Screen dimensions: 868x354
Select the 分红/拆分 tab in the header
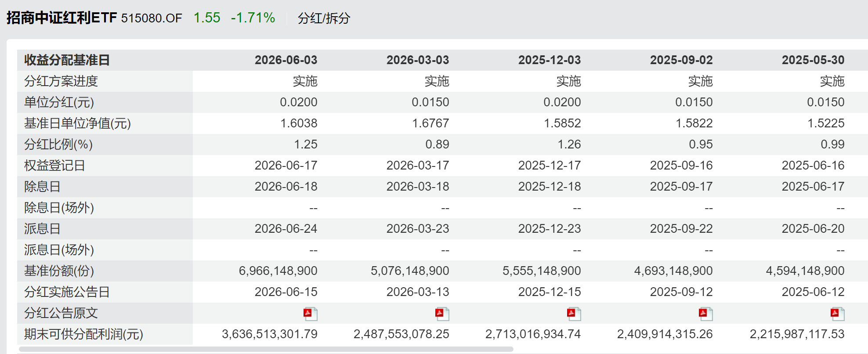coord(324,18)
